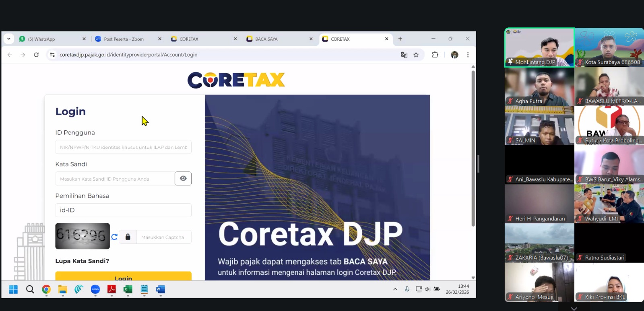Select Agha Putra video in Zoom
The width and height of the screenshot is (644, 311).
(x=539, y=87)
